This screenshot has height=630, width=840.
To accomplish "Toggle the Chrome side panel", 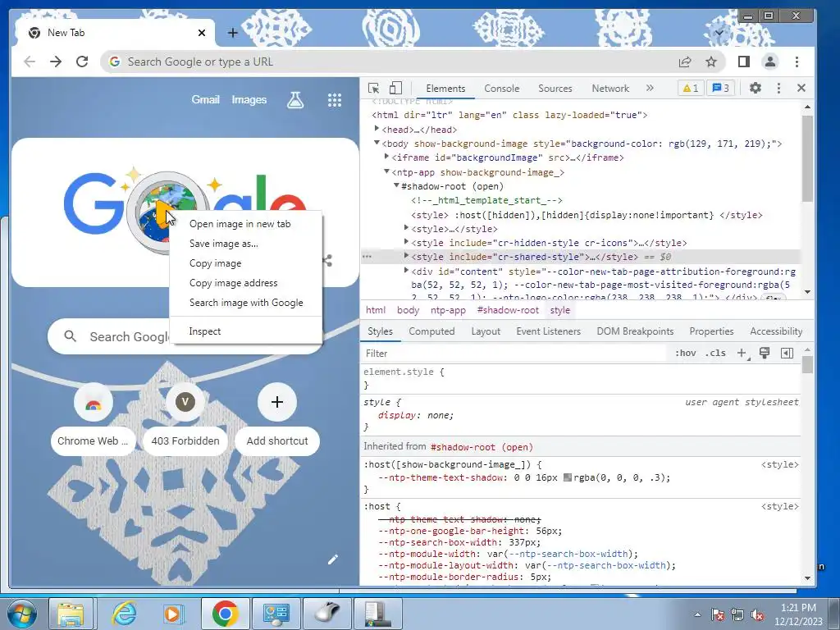I will pos(743,62).
